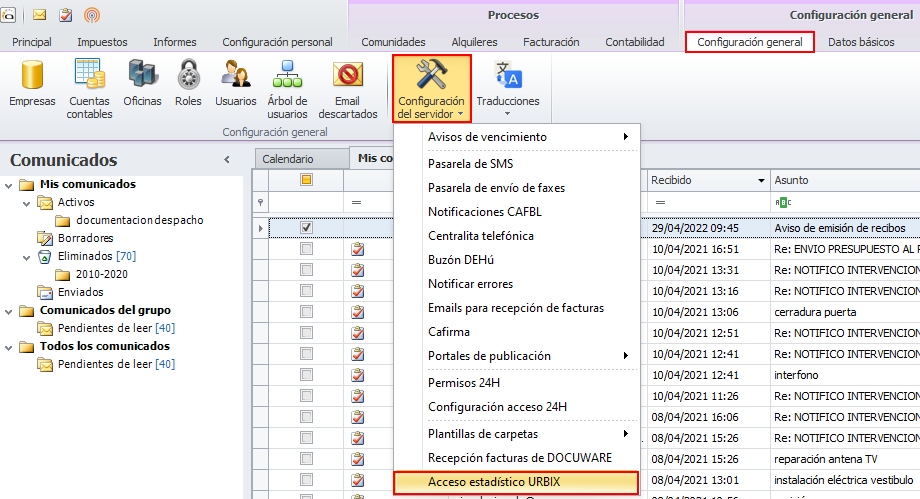Open the Recibido column sort dropdown arrow

[x=761, y=180]
